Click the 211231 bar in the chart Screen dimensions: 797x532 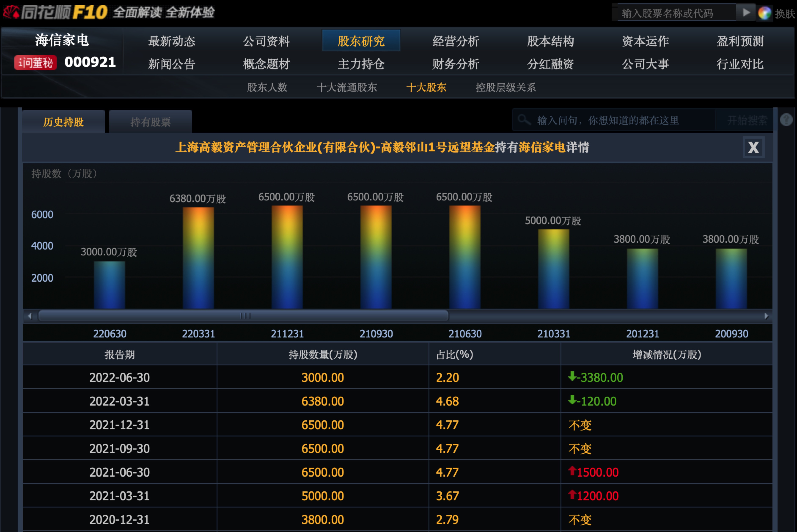pos(287,257)
